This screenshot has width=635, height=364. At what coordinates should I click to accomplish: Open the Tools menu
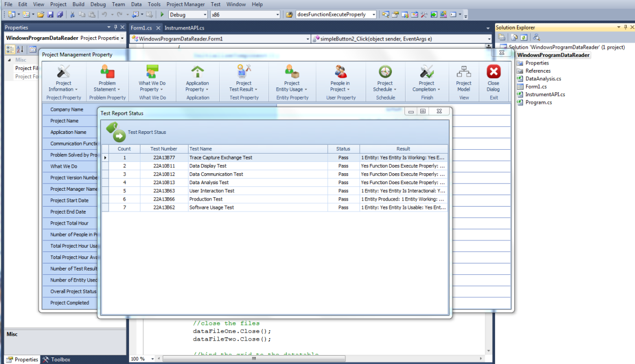coord(154,4)
